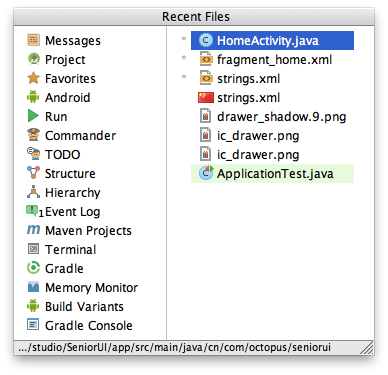Open ApplicationTest.java
The image size is (388, 375).
272,173
